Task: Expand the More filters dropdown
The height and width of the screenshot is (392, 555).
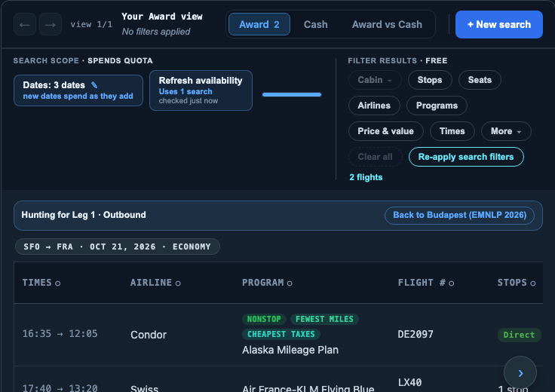Action: 506,131
